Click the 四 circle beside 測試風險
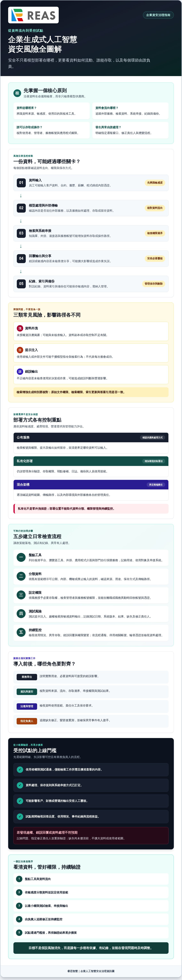The image size is (182, 980). pyautogui.click(x=21, y=614)
